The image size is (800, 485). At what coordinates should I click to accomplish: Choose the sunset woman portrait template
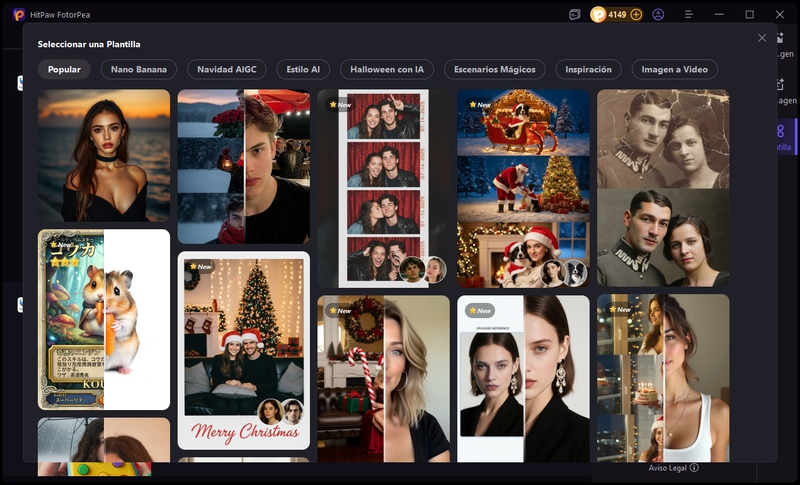click(104, 156)
